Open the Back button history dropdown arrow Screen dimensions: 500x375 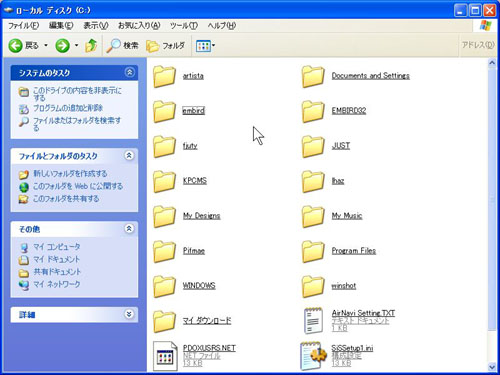[x=46, y=45]
